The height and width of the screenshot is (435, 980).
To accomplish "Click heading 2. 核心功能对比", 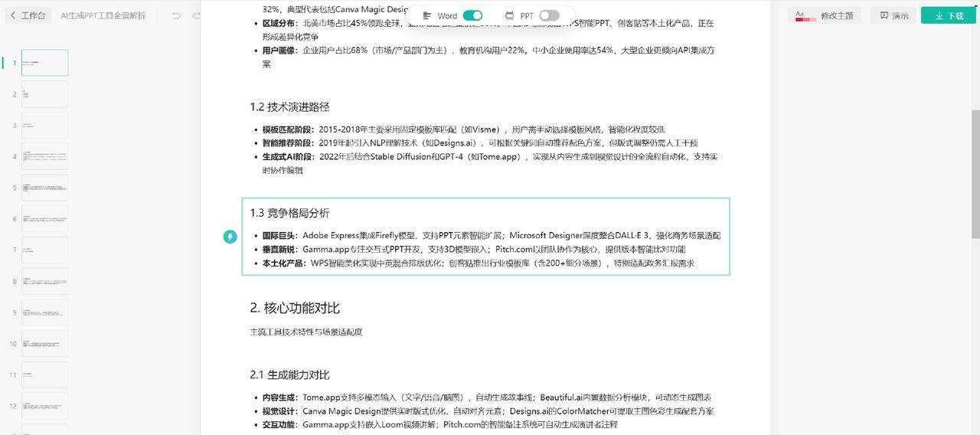I will point(295,308).
